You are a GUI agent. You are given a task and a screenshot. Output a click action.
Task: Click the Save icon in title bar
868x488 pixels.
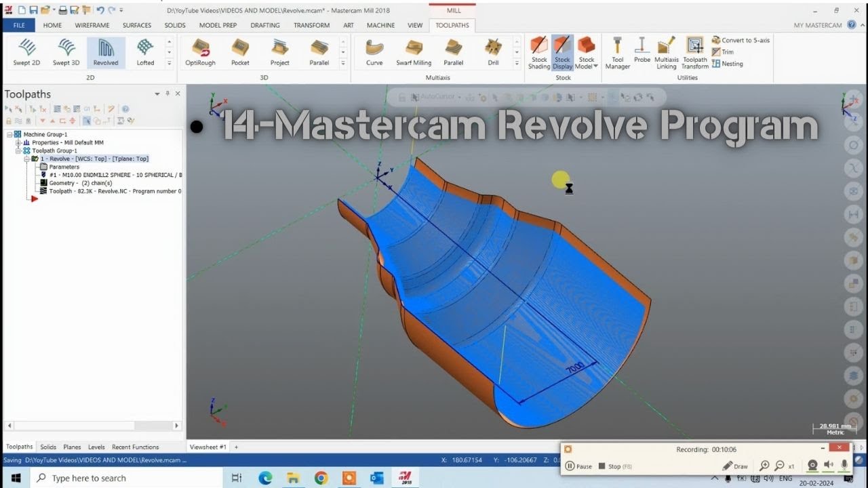click(33, 10)
